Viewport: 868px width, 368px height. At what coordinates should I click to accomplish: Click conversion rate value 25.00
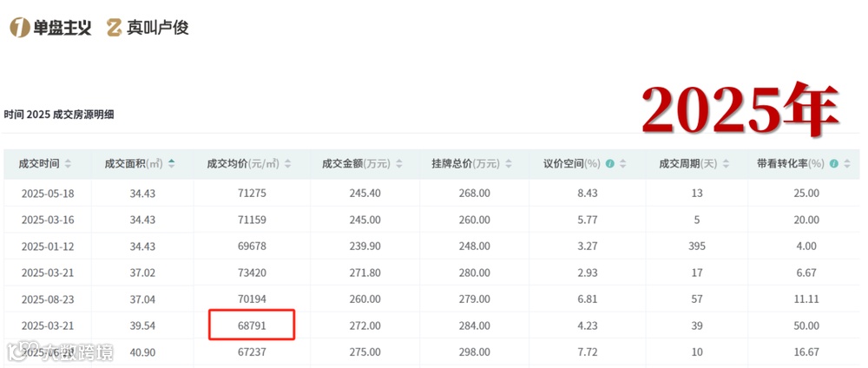coord(806,194)
